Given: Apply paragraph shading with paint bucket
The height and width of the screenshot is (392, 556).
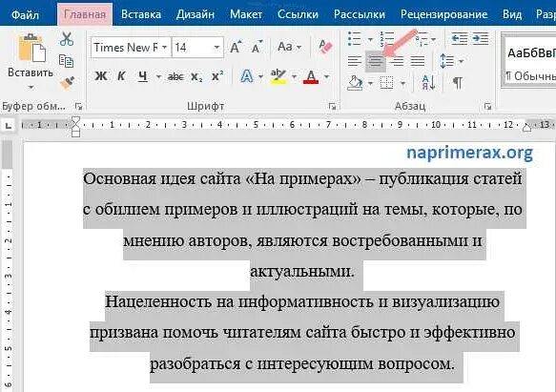Looking at the screenshot, I should tap(355, 83).
